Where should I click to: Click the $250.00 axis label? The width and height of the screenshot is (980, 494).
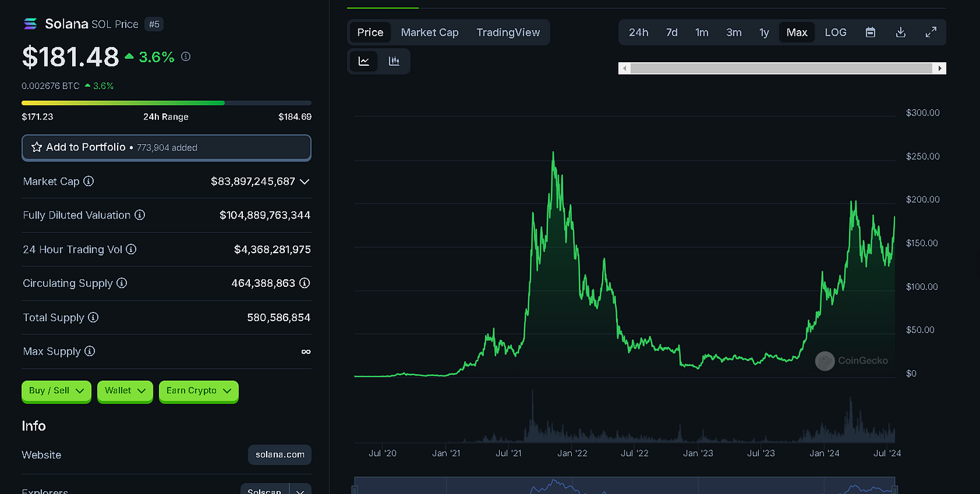pyautogui.click(x=923, y=156)
